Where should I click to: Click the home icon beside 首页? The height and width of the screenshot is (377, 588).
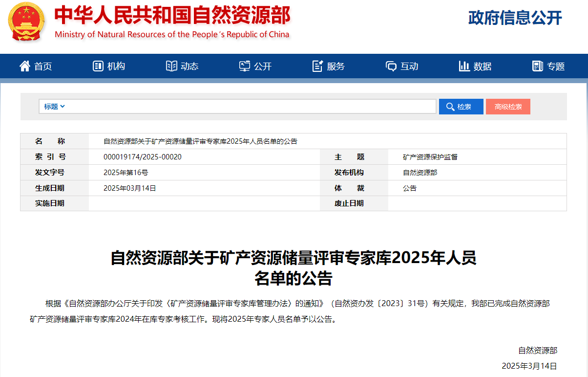[25, 66]
